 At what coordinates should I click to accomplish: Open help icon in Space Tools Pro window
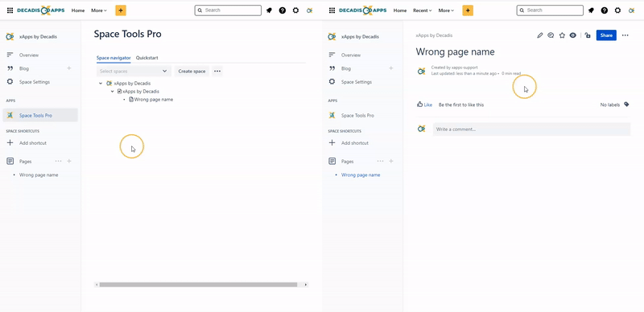coord(283,10)
